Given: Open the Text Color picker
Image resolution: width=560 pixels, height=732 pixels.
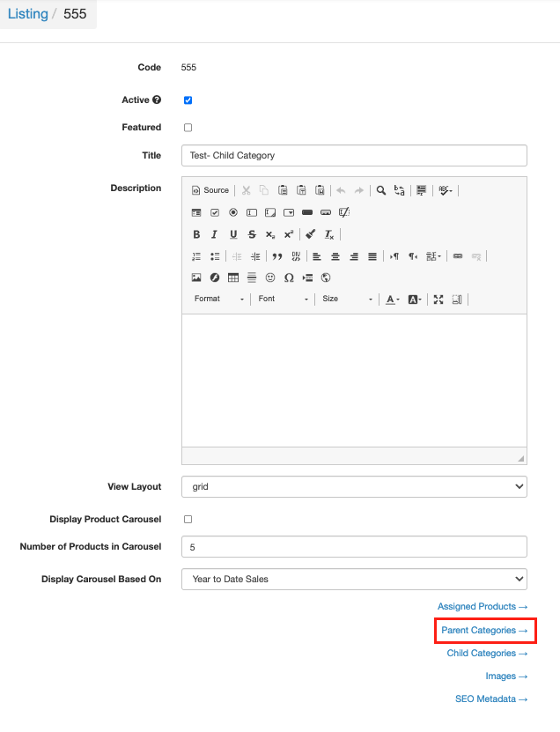Looking at the screenshot, I should click(393, 299).
